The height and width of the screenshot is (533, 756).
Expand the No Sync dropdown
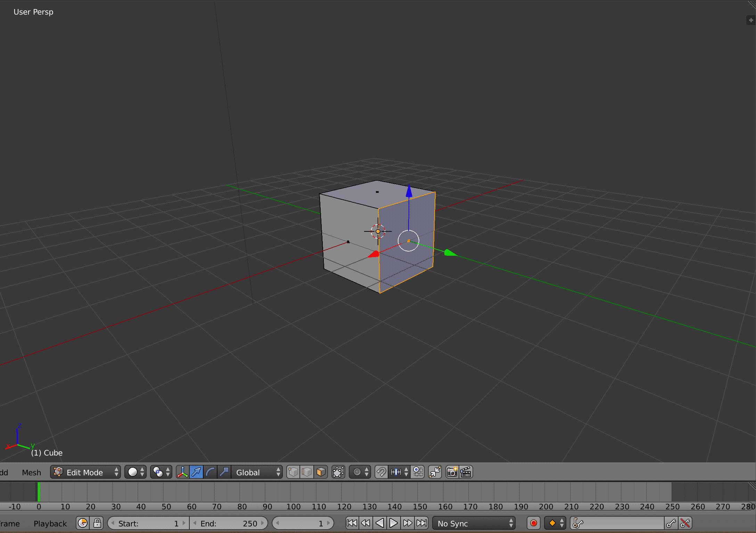click(x=474, y=523)
